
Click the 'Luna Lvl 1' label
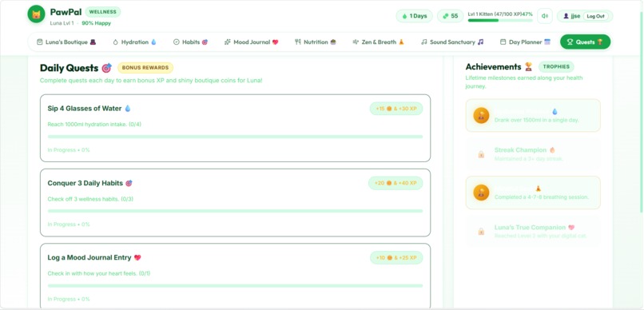click(62, 23)
